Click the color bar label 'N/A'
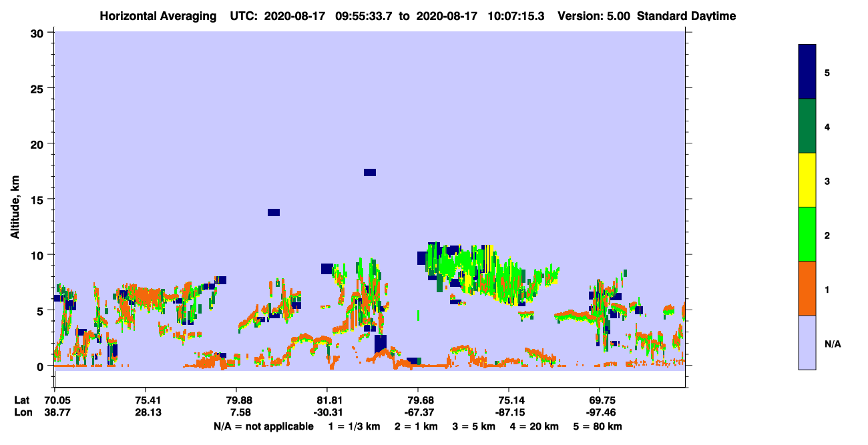Viewport: 868px width, 445px height. 833,344
